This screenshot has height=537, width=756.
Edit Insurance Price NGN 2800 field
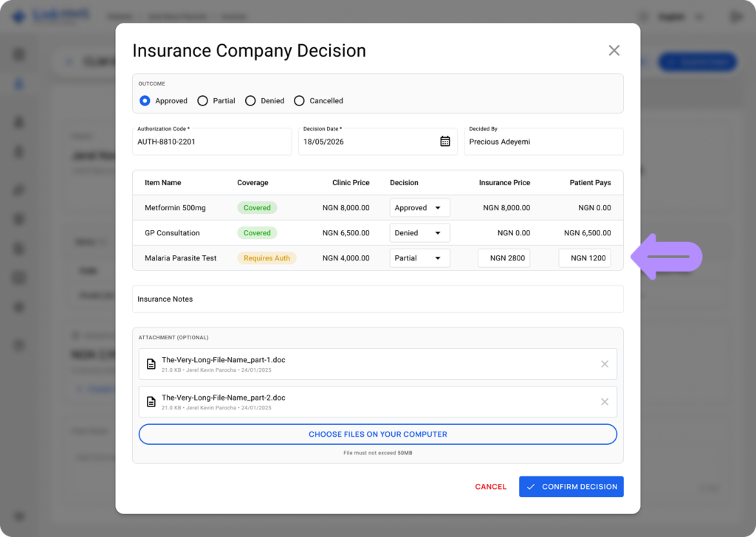[504, 257]
